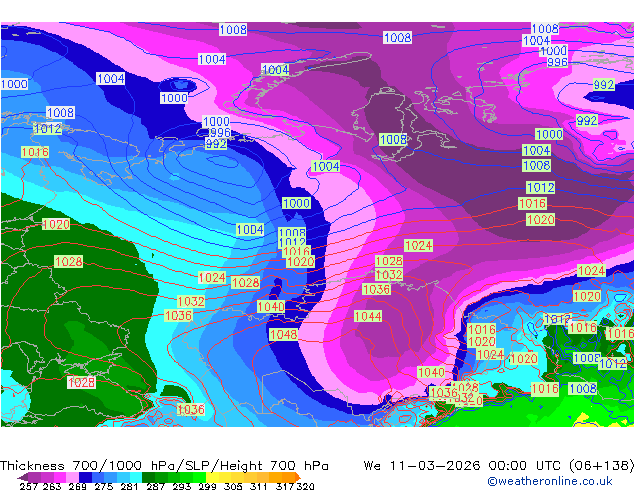The width and height of the screenshot is (634, 490).
Task: Click the legend value 293
Action: (x=182, y=486)
